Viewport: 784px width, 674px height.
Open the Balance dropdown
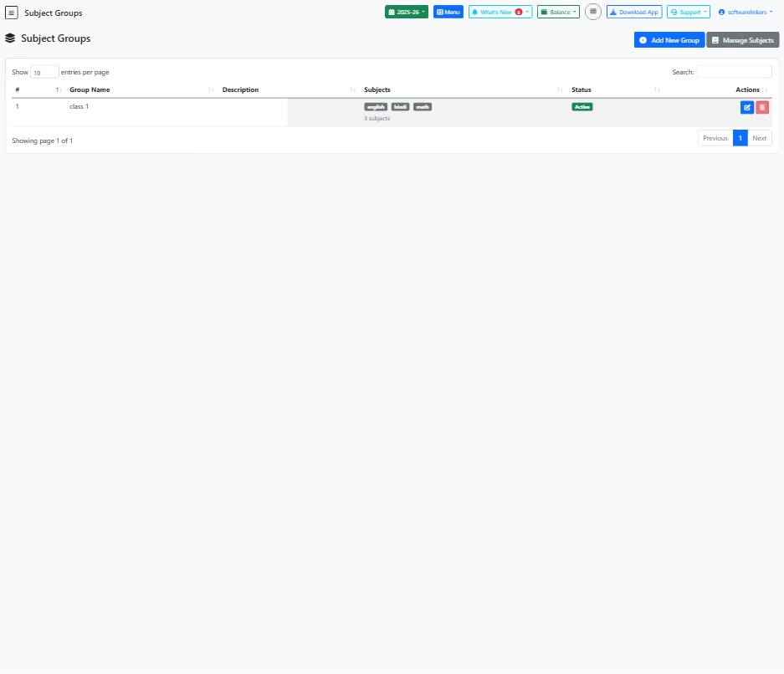pos(557,12)
